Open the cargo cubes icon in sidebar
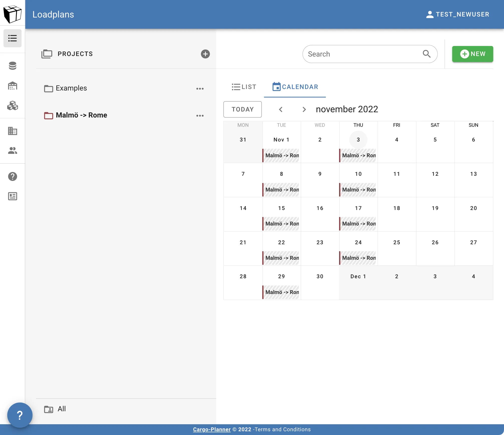 tap(13, 106)
